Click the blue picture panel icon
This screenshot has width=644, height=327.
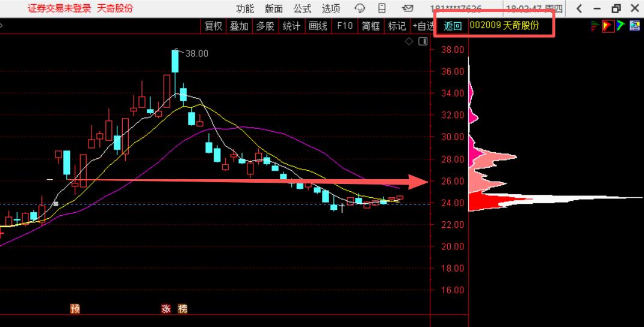click(634, 26)
